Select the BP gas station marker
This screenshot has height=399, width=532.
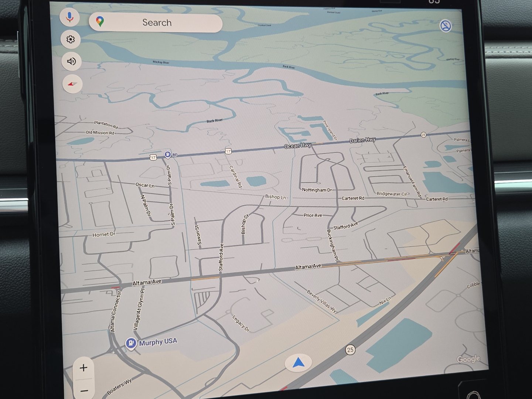point(167,154)
